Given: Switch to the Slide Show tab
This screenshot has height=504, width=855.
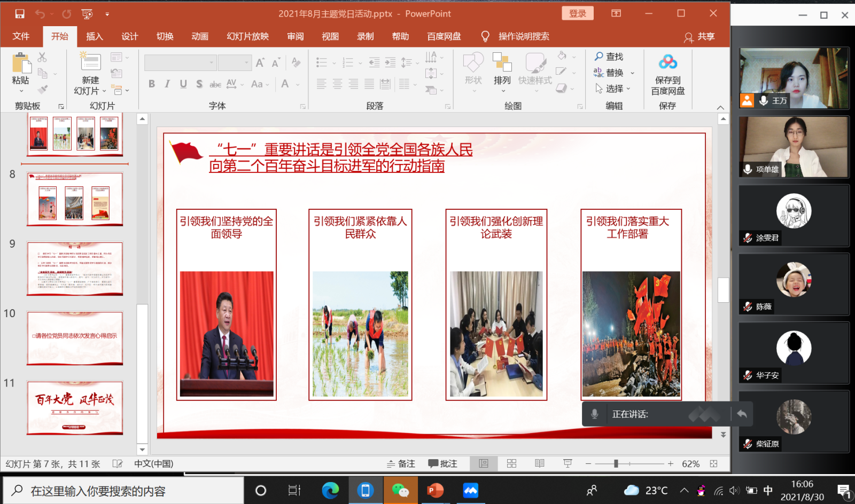Looking at the screenshot, I should click(x=247, y=36).
